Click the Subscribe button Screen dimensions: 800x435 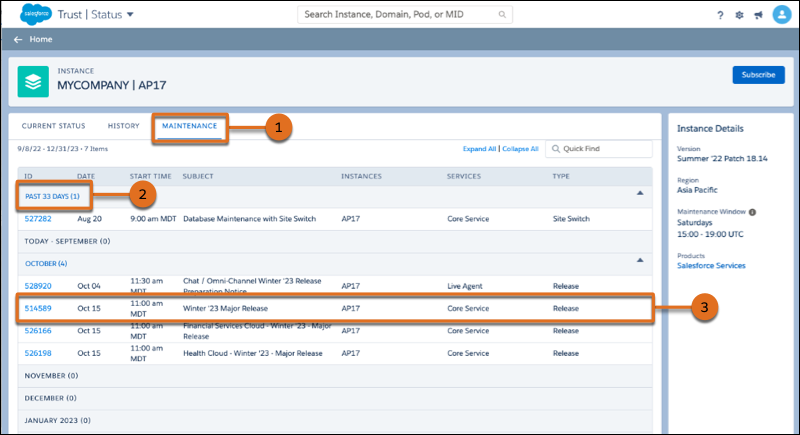pyautogui.click(x=759, y=75)
